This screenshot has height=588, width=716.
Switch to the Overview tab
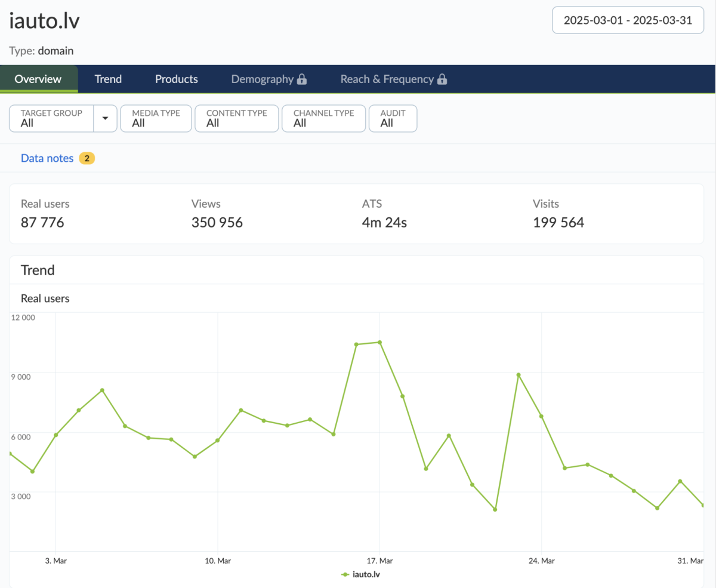pos(38,79)
